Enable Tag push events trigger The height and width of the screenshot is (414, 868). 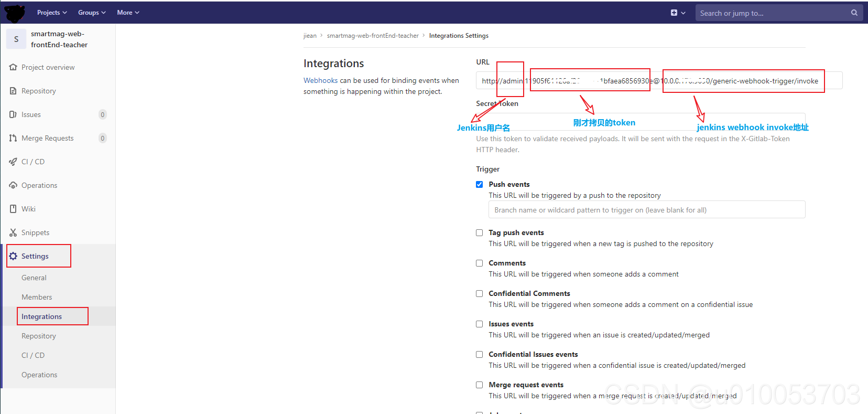pyautogui.click(x=479, y=232)
